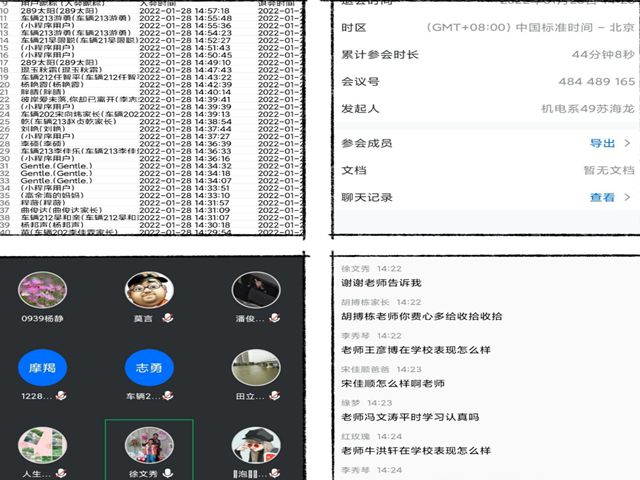640x480 pixels.
Task: Expand 参会成员 with the chevron arrow
Action: point(627,144)
